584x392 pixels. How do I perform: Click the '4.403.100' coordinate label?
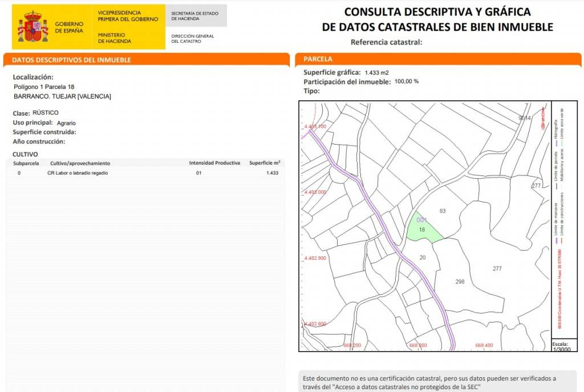[315, 126]
